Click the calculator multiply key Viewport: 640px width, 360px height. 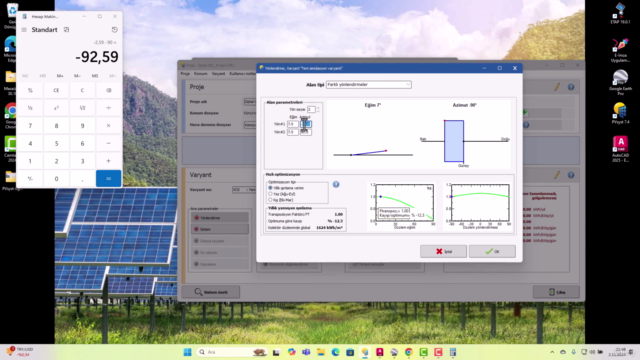click(x=109, y=126)
